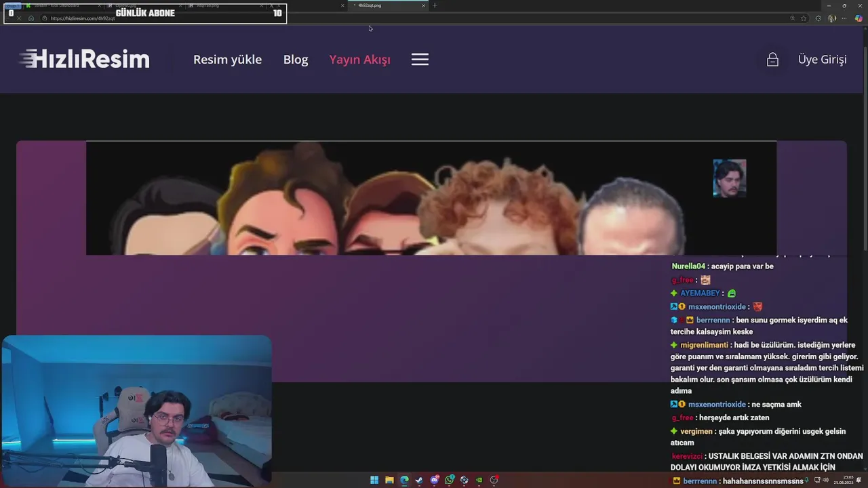Click chat username Nurella04

[x=688, y=266]
